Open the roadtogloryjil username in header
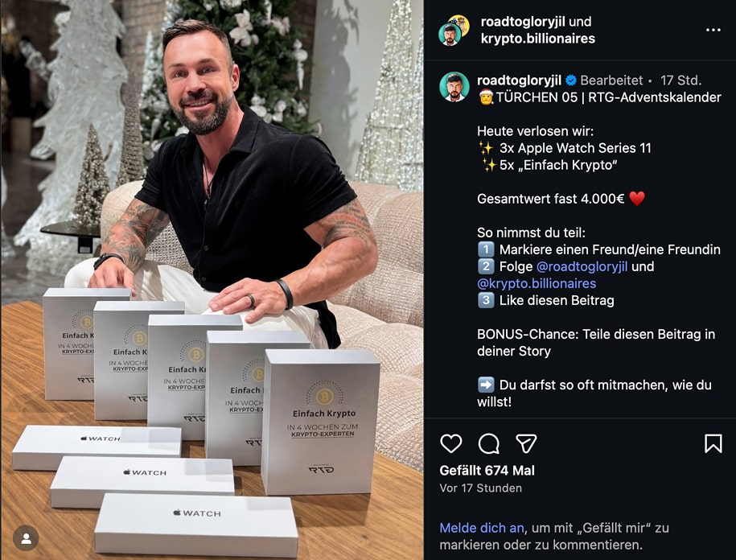The width and height of the screenshot is (736, 560). pos(523,22)
